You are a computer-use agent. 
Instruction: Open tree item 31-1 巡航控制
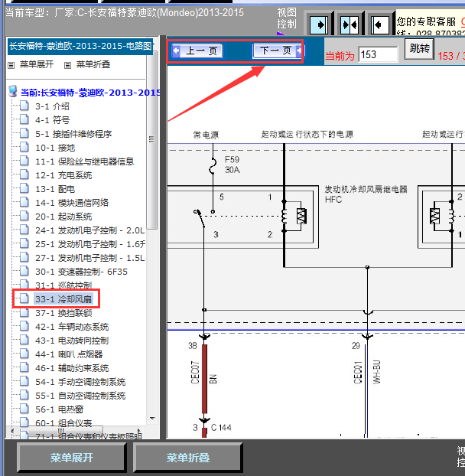[x=63, y=285]
